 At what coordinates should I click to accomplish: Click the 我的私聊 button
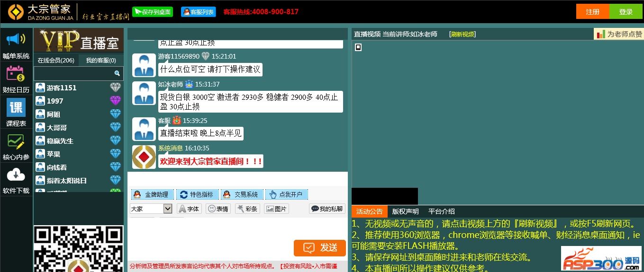327,209
